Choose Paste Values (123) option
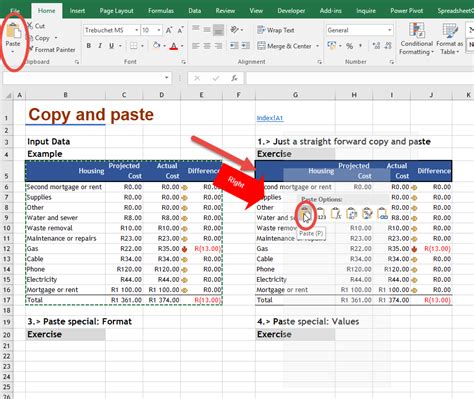This screenshot has width=474, height=399. point(321,214)
